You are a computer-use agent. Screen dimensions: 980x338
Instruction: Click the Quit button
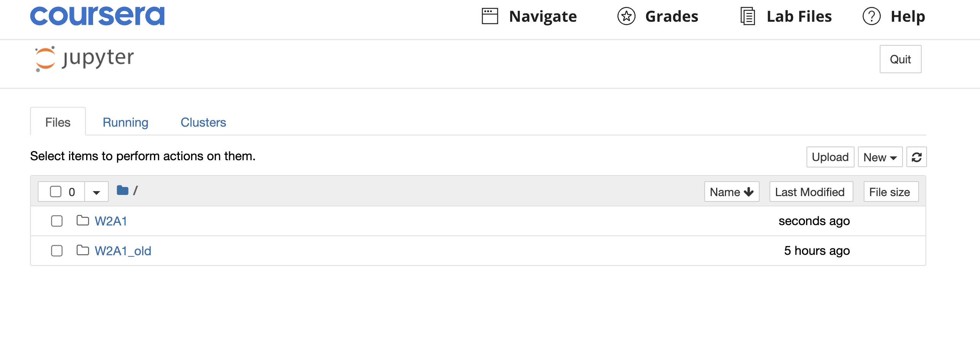tap(900, 59)
